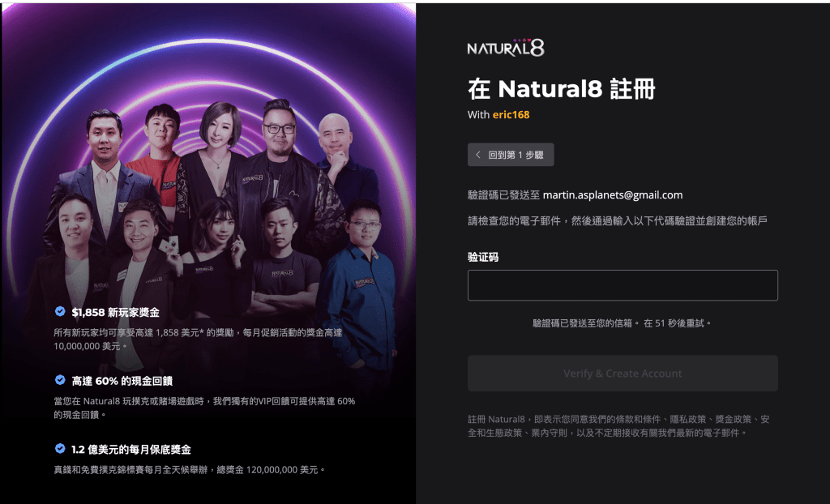Click the 高達 60% 的現金回饋 heading
Image resolution: width=830 pixels, height=504 pixels.
[122, 381]
